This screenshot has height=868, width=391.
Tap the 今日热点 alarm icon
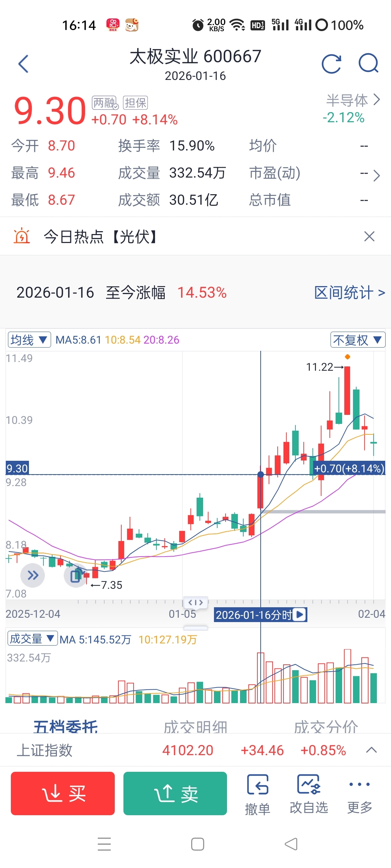(22, 236)
